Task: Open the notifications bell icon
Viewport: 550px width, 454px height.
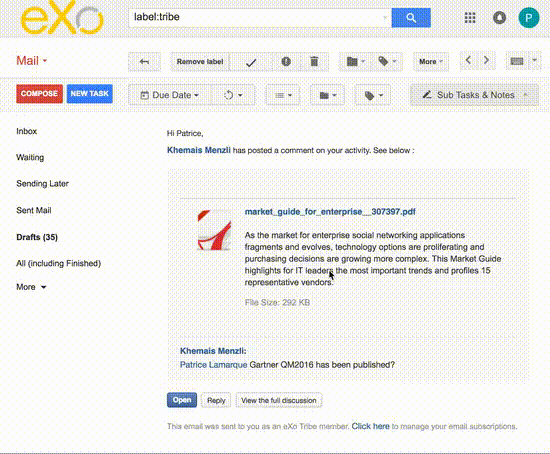Action: click(499, 18)
